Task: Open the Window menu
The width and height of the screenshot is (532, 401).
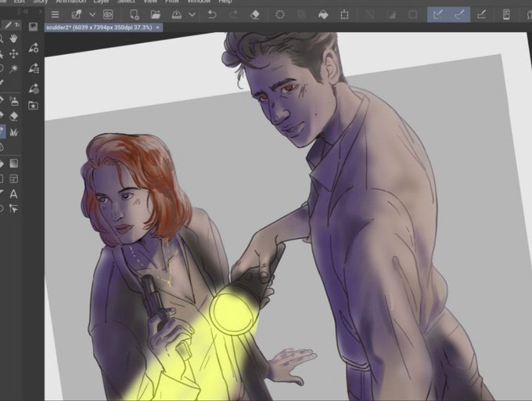Action: pyautogui.click(x=199, y=2)
